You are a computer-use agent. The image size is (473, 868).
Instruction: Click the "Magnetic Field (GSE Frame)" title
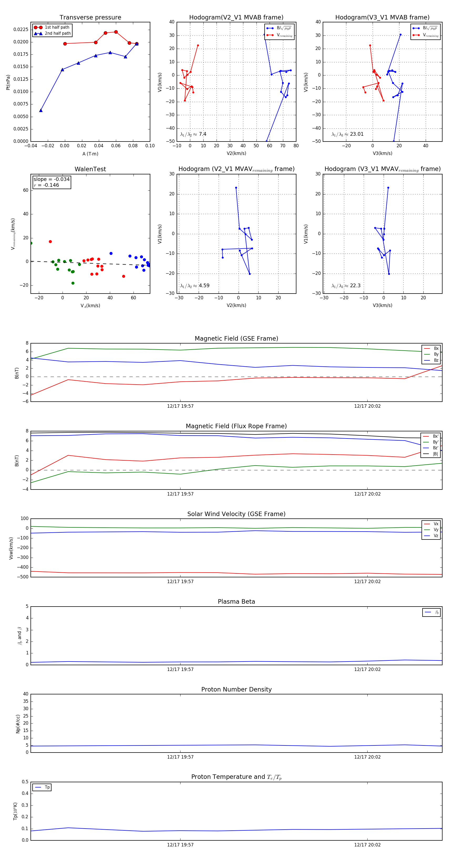236,339
